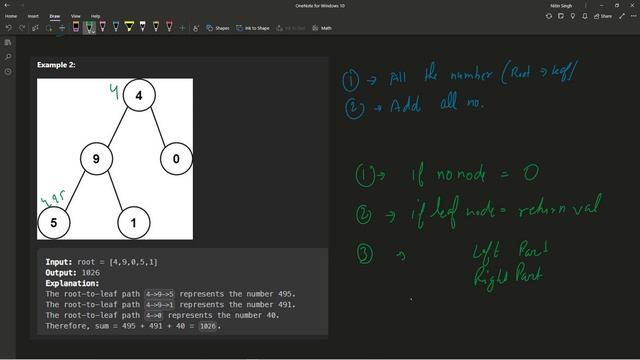Add a new pen with the plus icon
This screenshot has height=360, width=640.
(182, 28)
